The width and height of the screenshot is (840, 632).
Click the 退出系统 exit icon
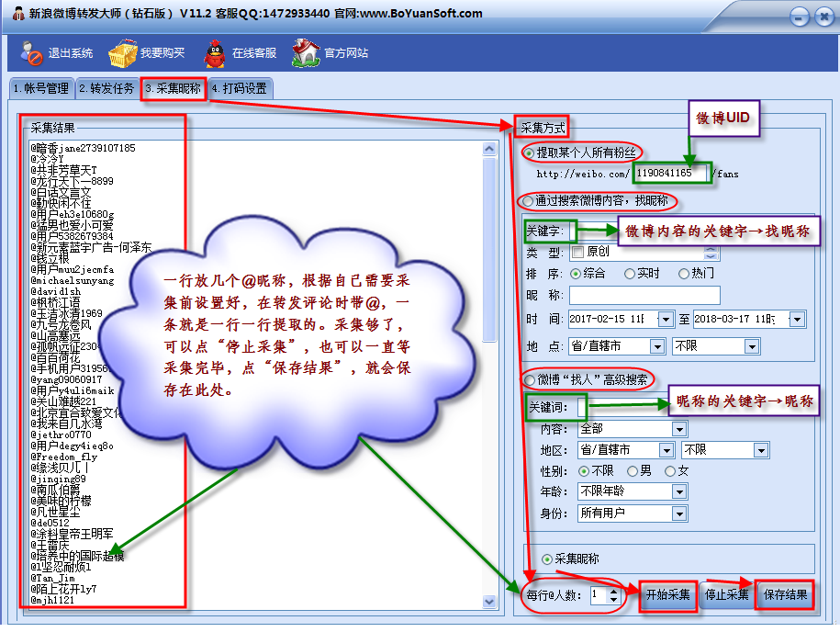pos(30,53)
